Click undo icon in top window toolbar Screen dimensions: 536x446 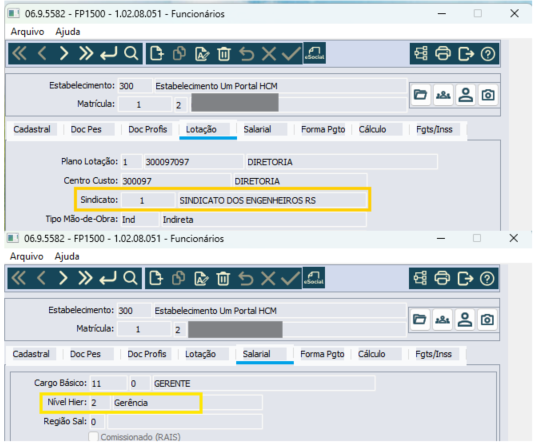[x=246, y=54]
